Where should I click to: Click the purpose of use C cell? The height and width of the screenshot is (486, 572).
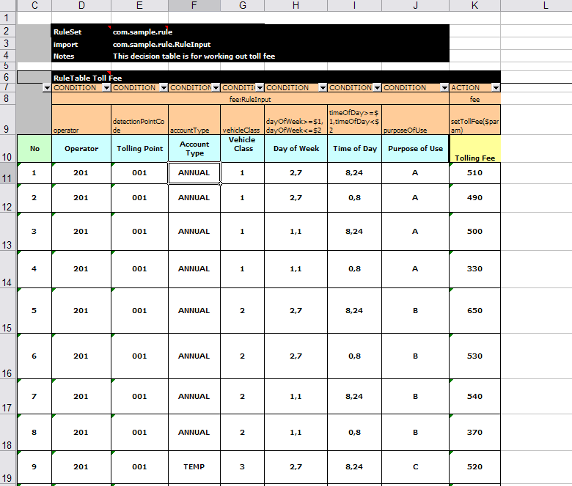416,467
